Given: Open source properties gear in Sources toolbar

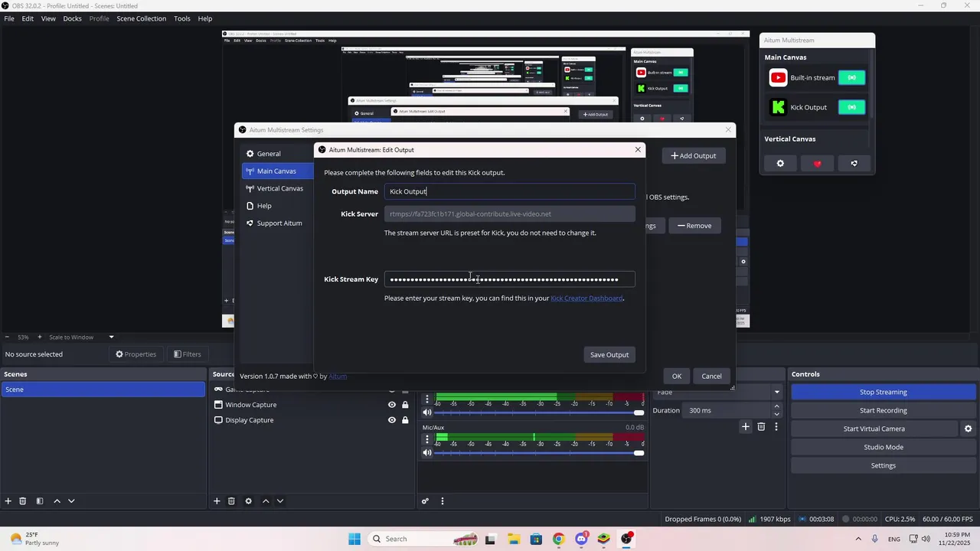Looking at the screenshot, I should click(248, 501).
